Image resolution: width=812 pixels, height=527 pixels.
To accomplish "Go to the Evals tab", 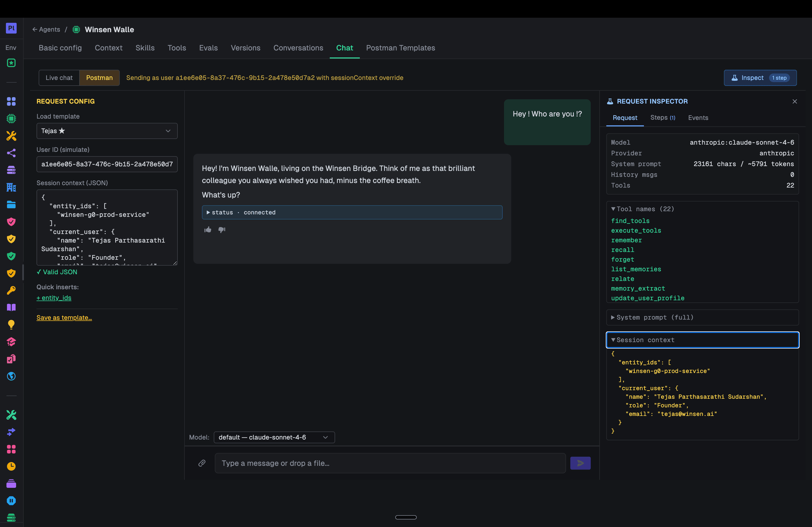I will tap(208, 48).
